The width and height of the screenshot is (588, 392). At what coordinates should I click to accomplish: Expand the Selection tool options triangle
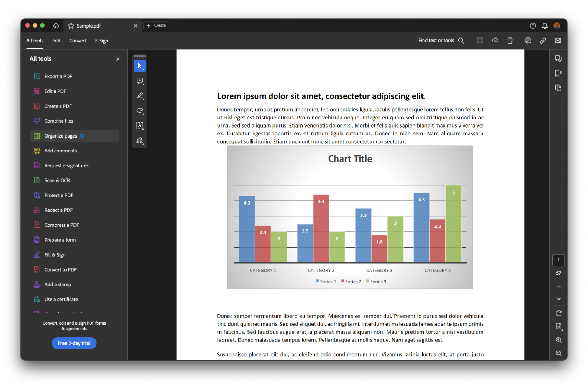click(144, 70)
